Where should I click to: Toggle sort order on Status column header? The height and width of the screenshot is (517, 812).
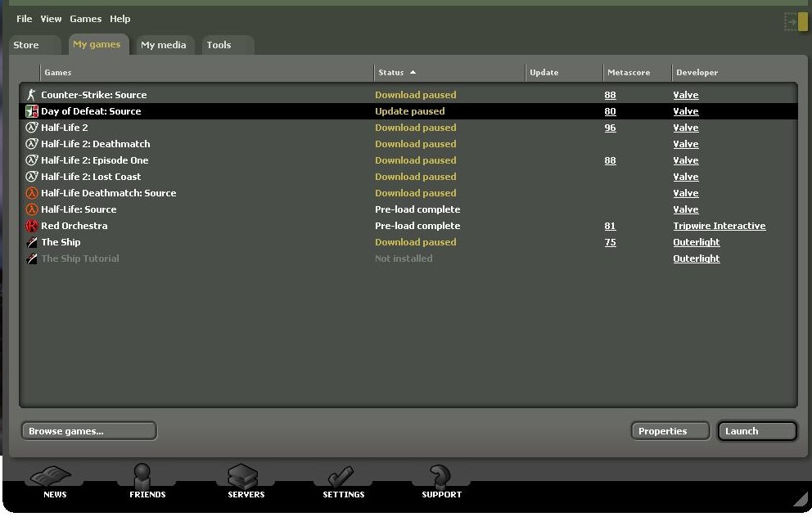click(449, 73)
